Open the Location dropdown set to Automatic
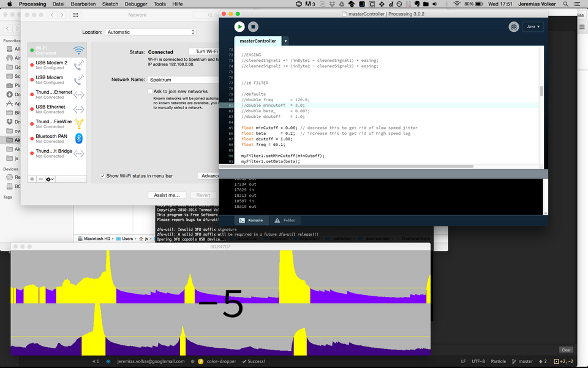 pyautogui.click(x=151, y=33)
